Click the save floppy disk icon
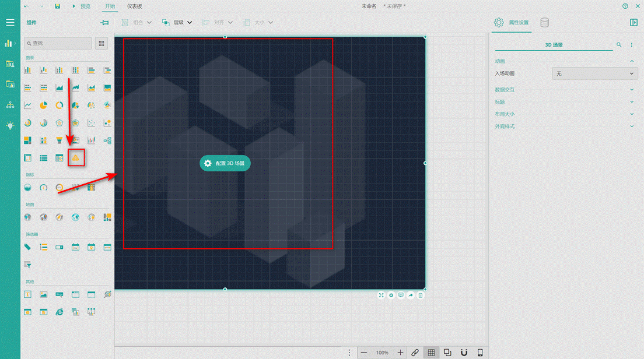644x359 pixels. pos(57,6)
